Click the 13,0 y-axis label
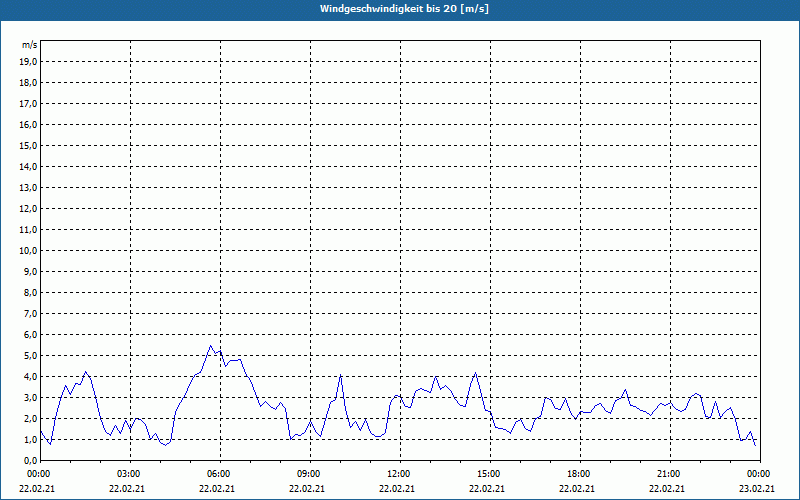 [28, 188]
